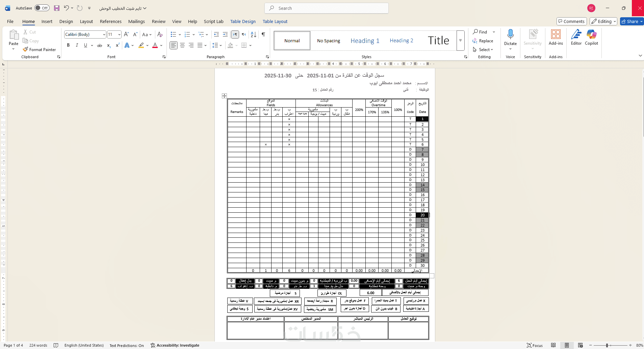The image size is (644, 349).
Task: Open the Select dropdown in Editing group
Action: [x=483, y=50]
